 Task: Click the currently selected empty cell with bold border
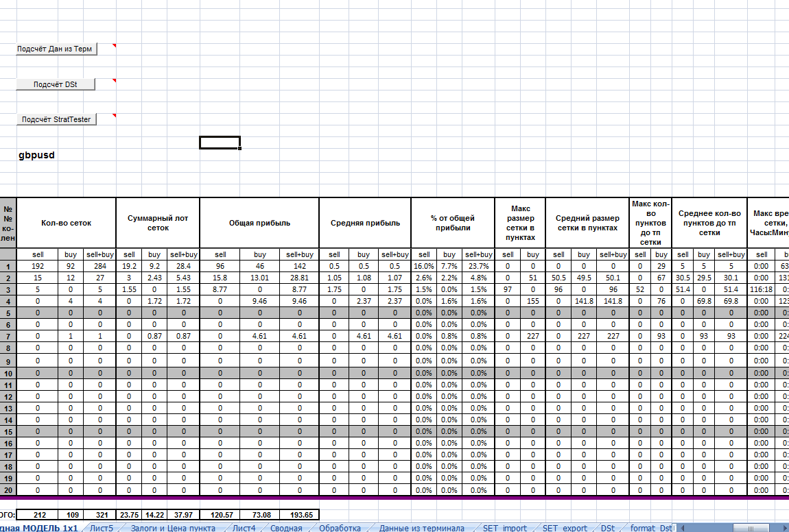[220, 143]
